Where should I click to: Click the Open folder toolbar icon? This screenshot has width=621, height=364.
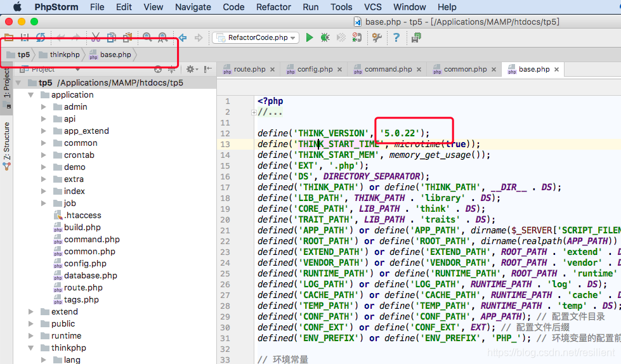tap(9, 37)
